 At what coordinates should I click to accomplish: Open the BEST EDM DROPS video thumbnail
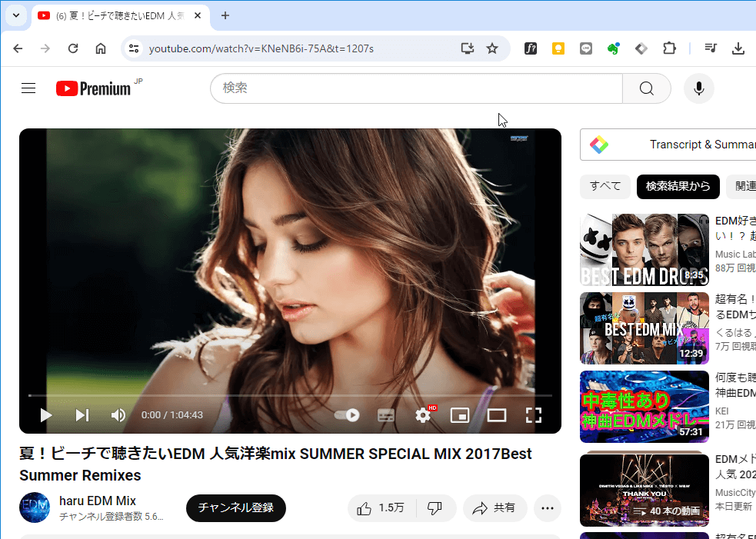(x=644, y=250)
